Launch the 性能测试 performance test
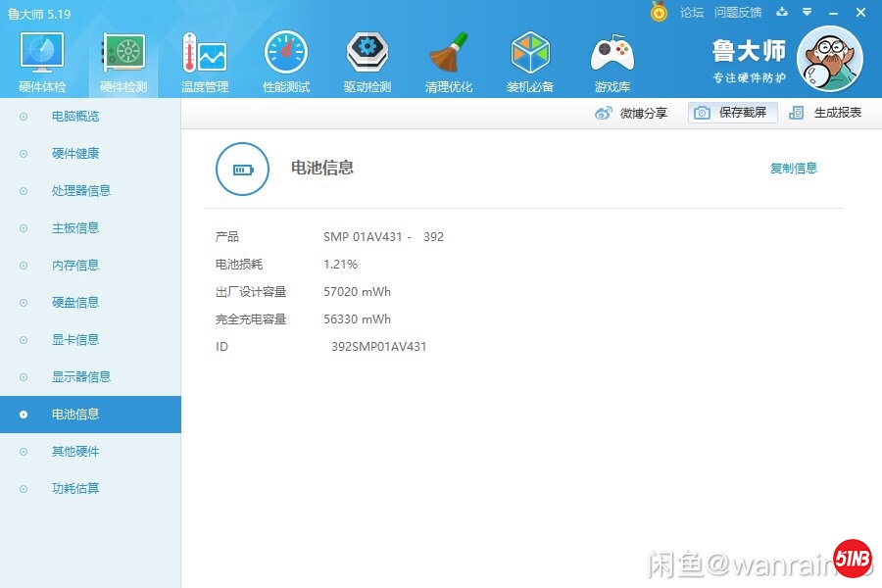The height and width of the screenshot is (588, 882). tap(285, 62)
